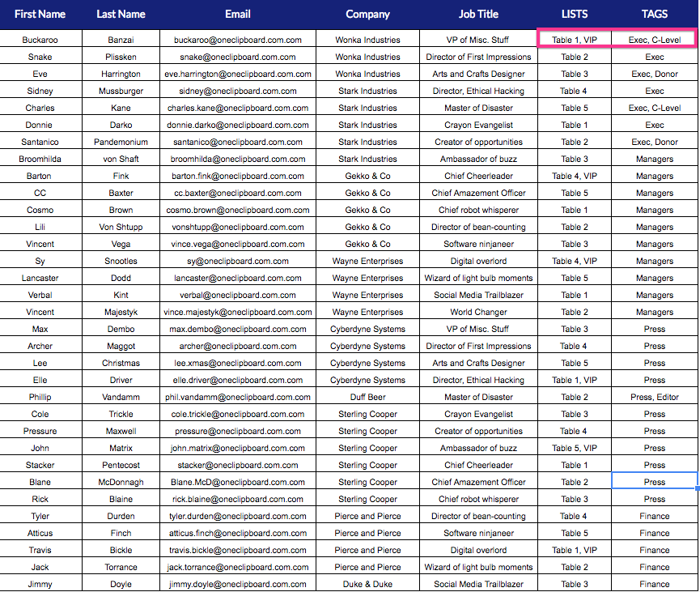Select the Company column header
Screen dimensions: 700x592
click(368, 15)
